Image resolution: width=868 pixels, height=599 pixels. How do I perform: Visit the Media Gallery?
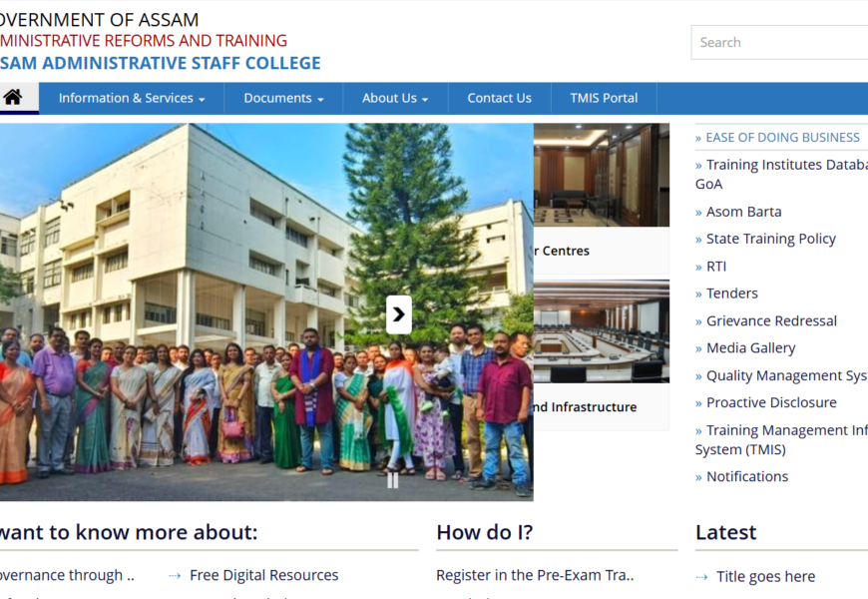coord(750,348)
